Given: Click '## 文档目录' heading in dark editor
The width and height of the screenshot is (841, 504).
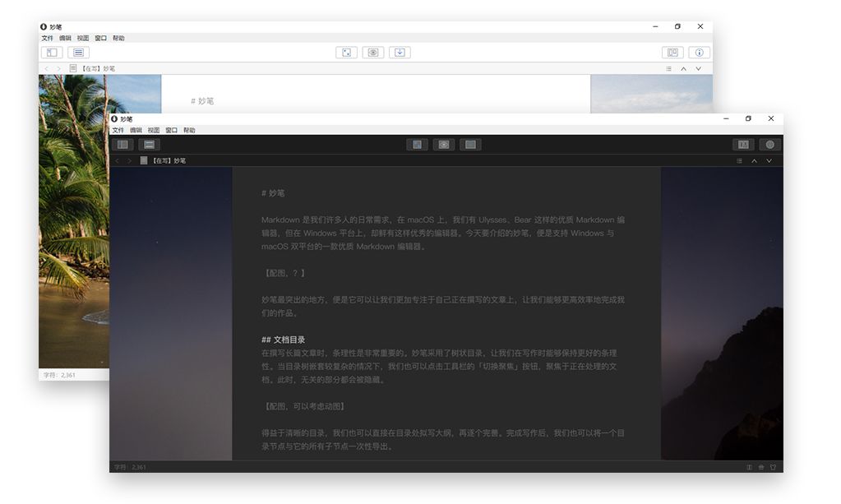Looking at the screenshot, I should coord(283,340).
